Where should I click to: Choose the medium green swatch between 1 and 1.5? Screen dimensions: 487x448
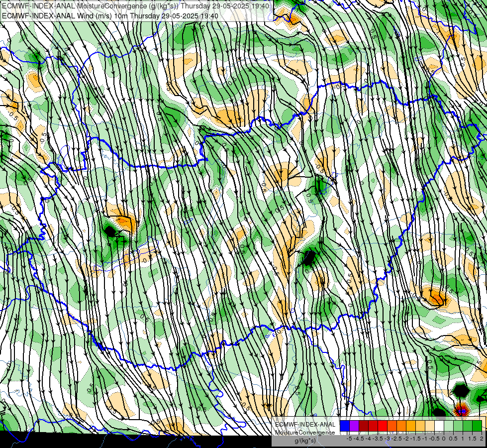468,426
